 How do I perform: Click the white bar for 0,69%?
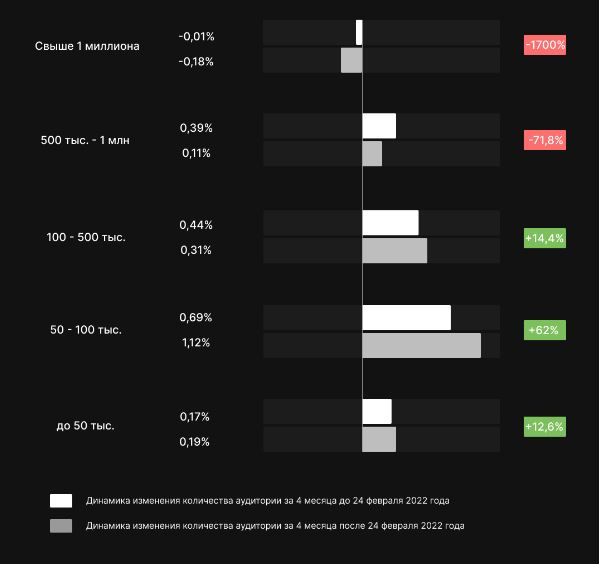pyautogui.click(x=406, y=318)
